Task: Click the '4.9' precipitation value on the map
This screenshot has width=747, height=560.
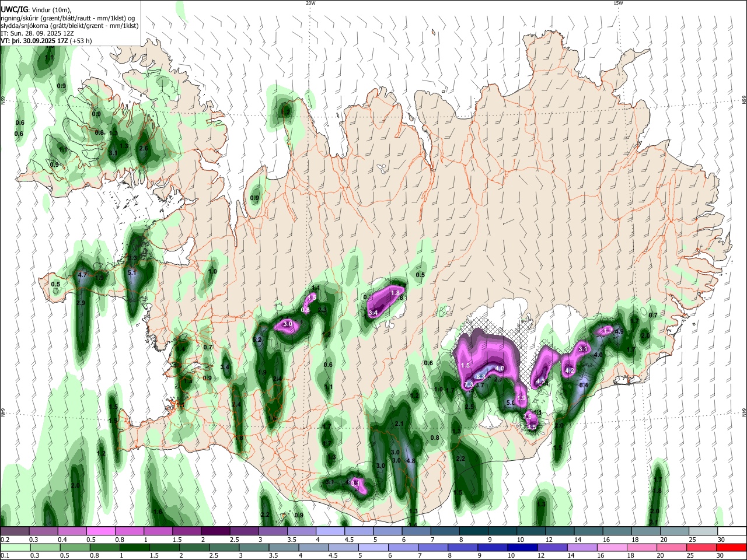Action: tap(619, 332)
